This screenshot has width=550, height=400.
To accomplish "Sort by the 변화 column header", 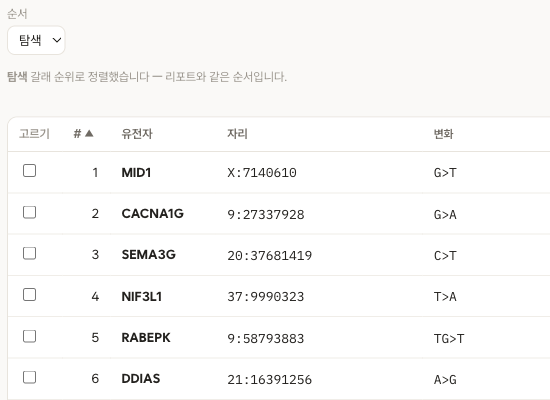I will click(444, 134).
